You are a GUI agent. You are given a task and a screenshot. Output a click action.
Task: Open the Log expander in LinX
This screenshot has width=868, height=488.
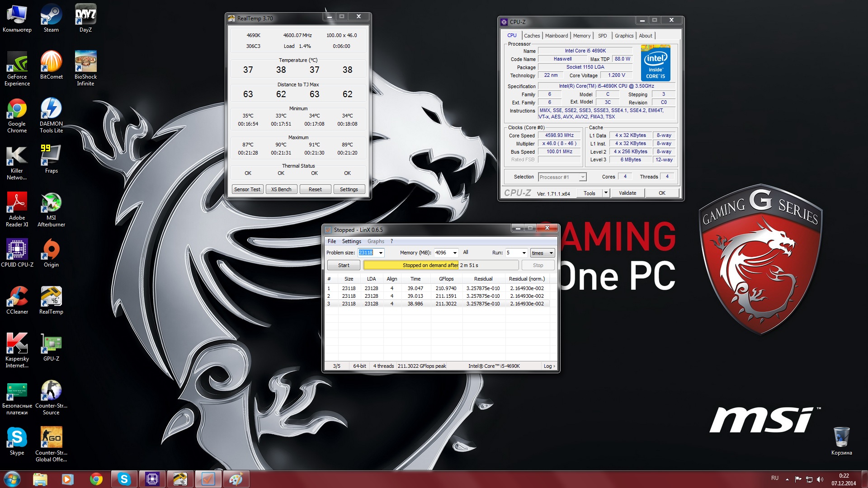pos(549,366)
